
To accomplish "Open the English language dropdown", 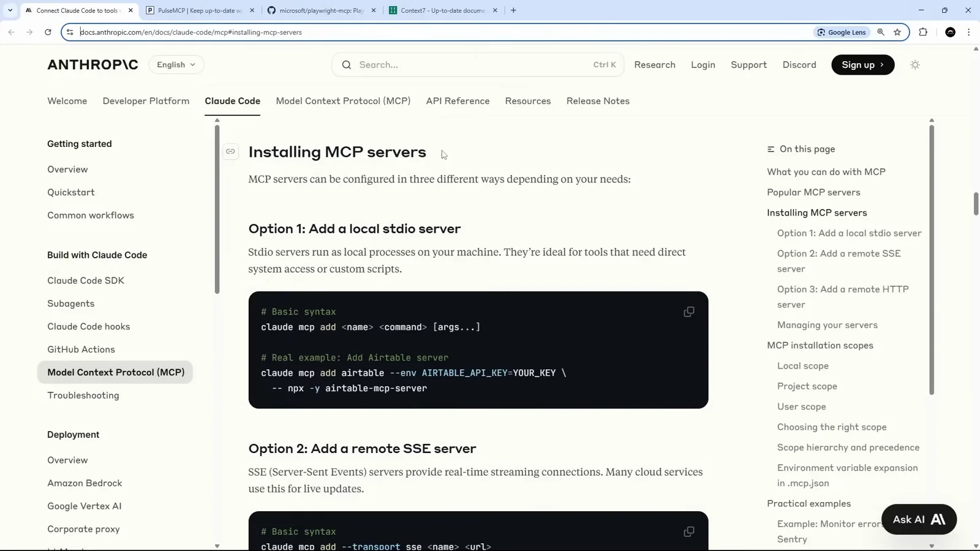I will click(x=176, y=65).
